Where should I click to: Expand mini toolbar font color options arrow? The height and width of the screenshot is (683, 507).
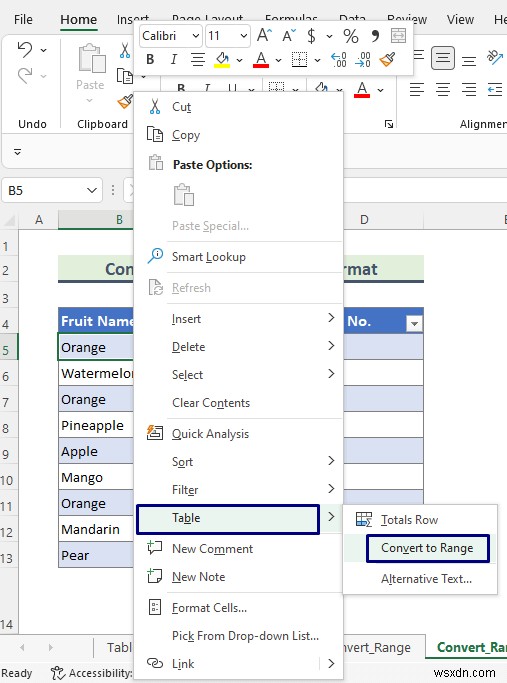tap(278, 60)
